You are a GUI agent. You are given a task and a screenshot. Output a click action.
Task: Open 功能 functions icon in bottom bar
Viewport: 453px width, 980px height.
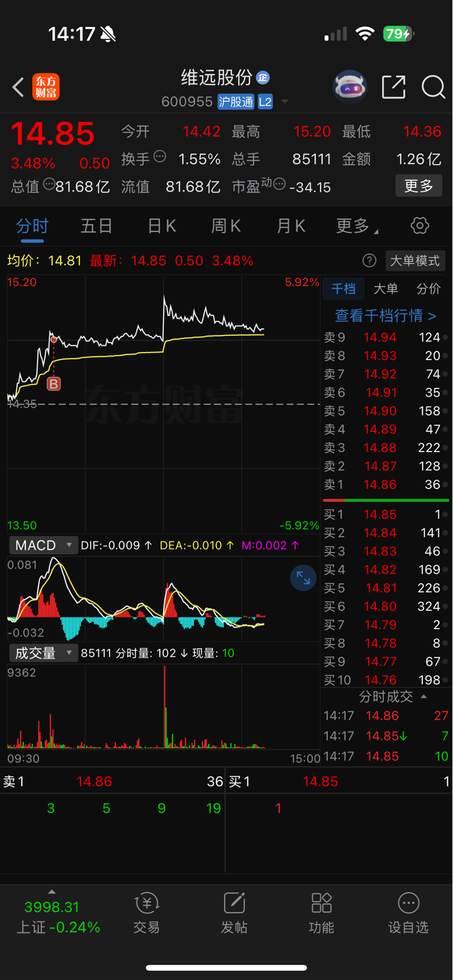pos(321,913)
